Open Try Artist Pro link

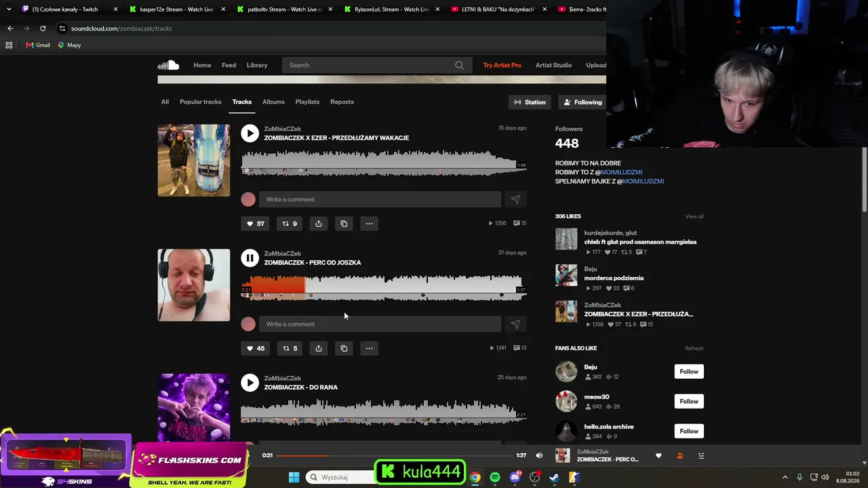click(x=502, y=65)
